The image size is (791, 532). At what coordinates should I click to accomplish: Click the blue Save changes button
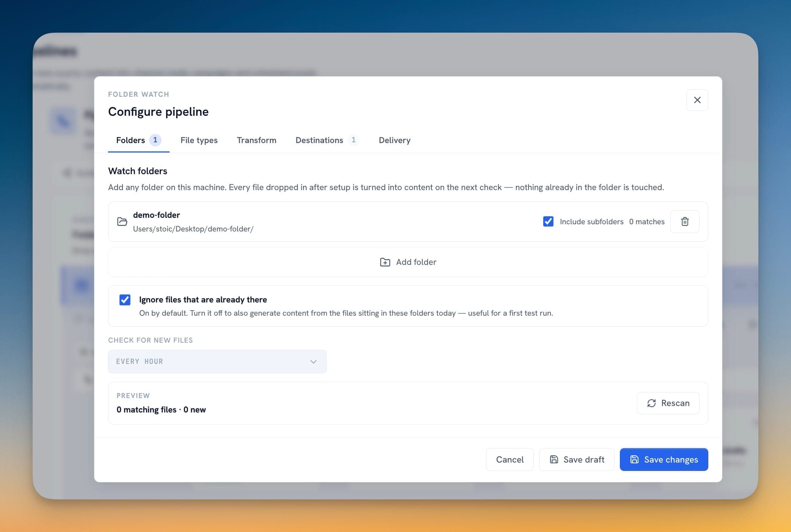pyautogui.click(x=664, y=460)
